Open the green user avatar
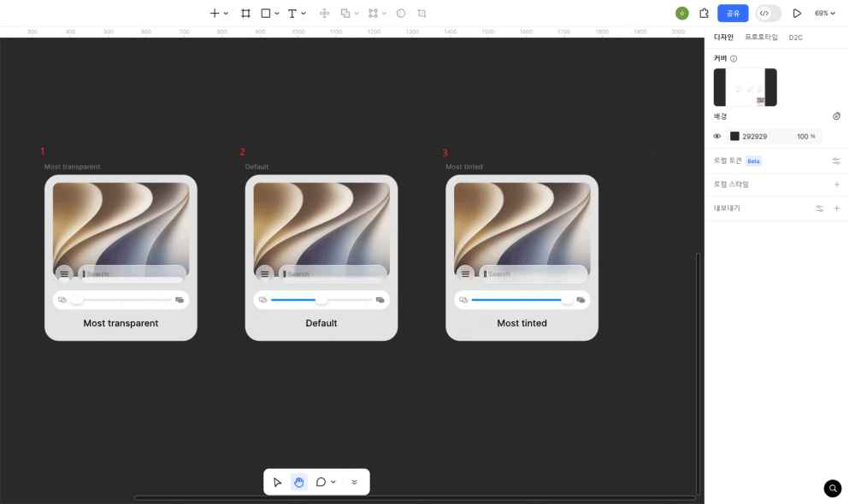The height and width of the screenshot is (504, 849). pos(682,13)
